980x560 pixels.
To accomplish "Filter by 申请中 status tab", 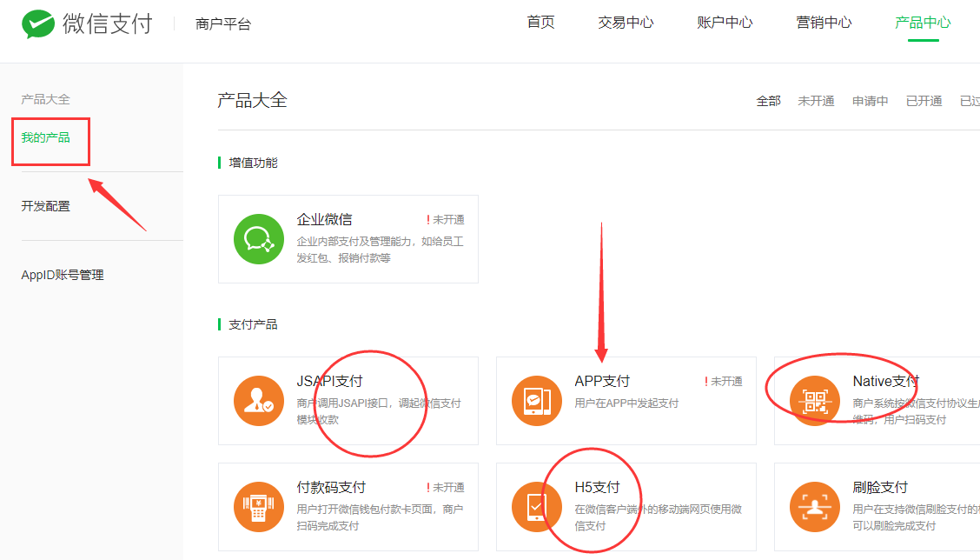I will click(x=870, y=101).
